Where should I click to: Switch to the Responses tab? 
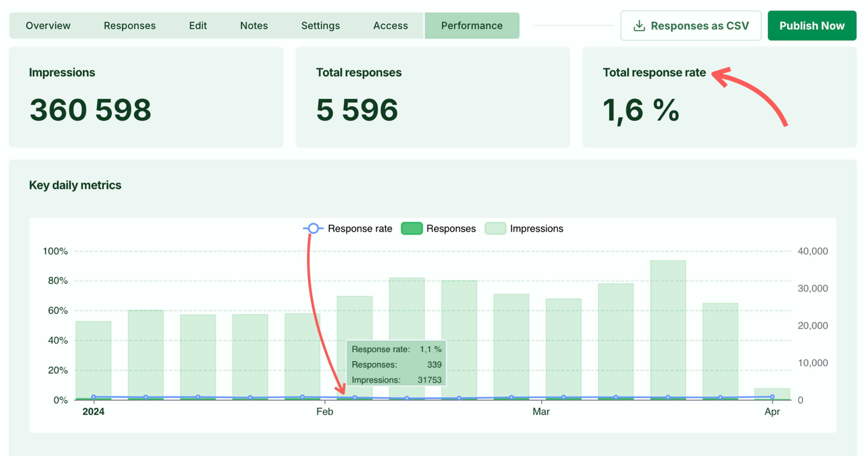coord(129,26)
